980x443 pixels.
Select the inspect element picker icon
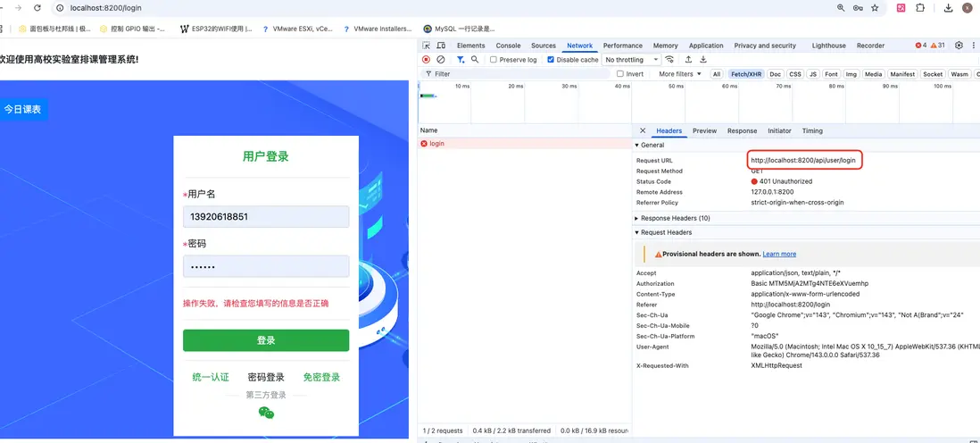[x=427, y=46]
